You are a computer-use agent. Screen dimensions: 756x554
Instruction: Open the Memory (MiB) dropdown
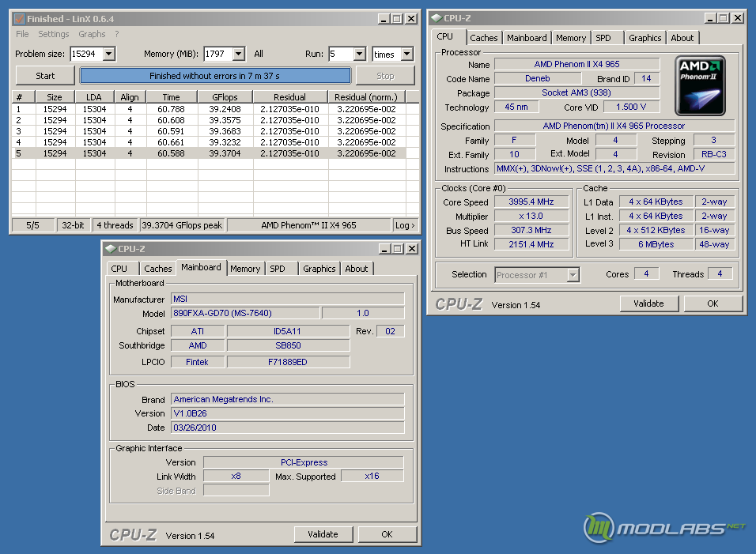pyautogui.click(x=239, y=54)
